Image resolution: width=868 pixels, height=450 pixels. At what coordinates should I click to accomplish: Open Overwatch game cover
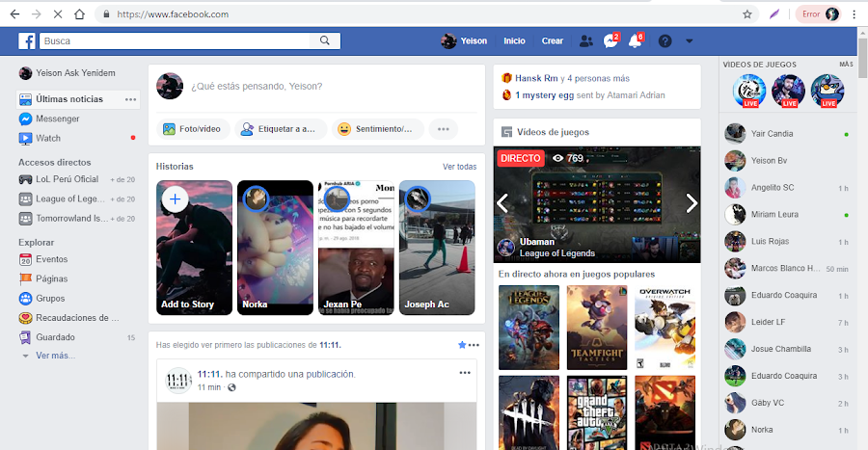[x=665, y=328]
